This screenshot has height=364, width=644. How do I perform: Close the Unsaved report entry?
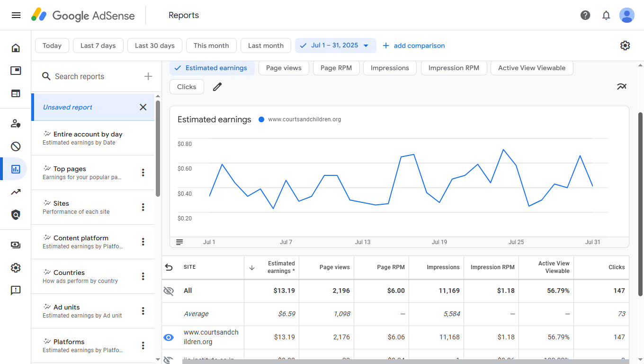coord(143,107)
